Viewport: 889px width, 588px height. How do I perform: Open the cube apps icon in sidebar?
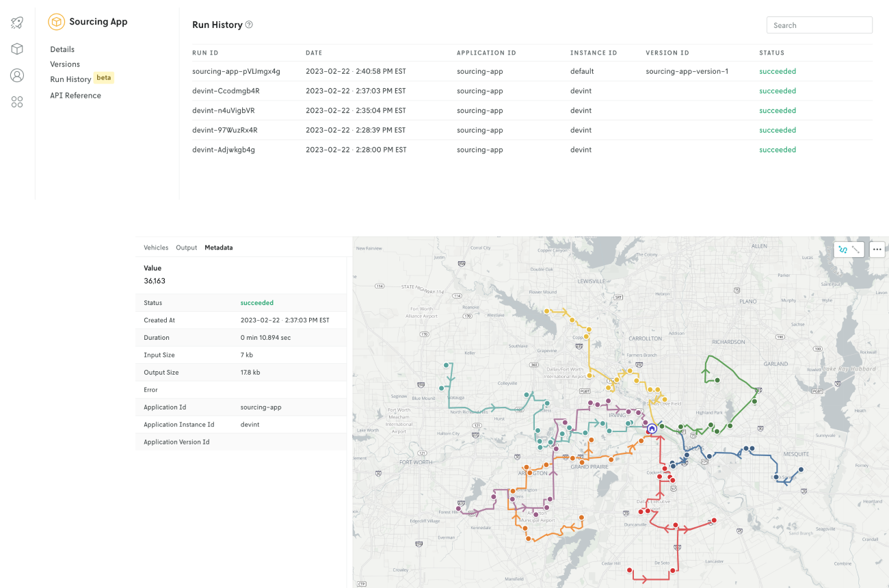coord(17,49)
